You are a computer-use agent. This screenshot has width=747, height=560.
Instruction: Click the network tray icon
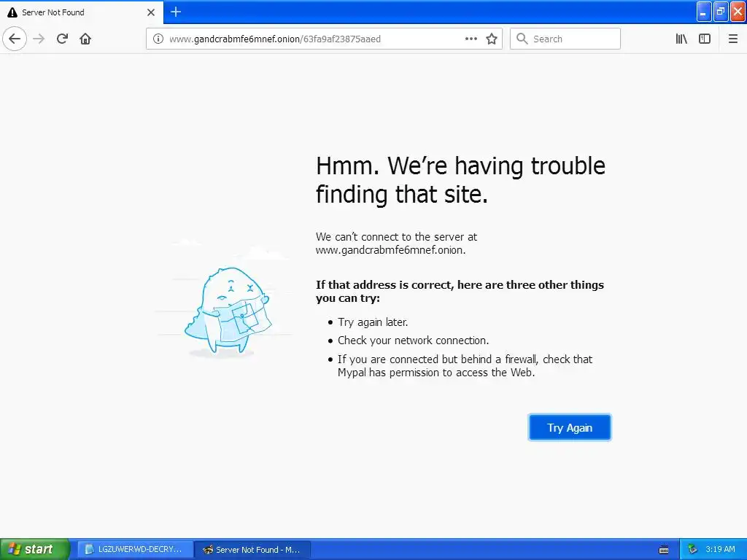coord(693,550)
